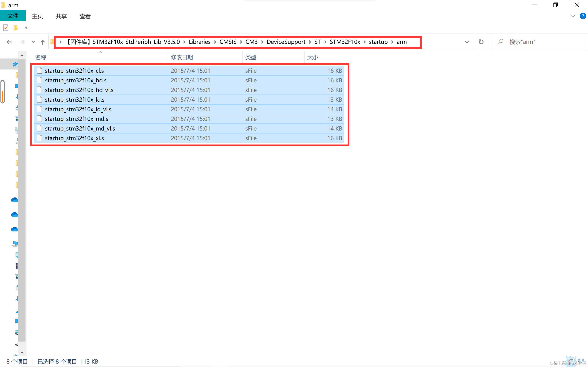Click the Forward navigation arrow
Image resolution: width=588 pixels, height=367 pixels.
22,42
